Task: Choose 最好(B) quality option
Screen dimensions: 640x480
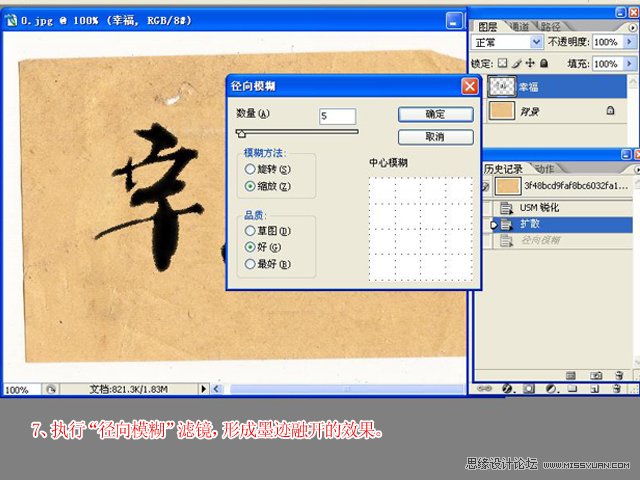Action: pos(250,264)
